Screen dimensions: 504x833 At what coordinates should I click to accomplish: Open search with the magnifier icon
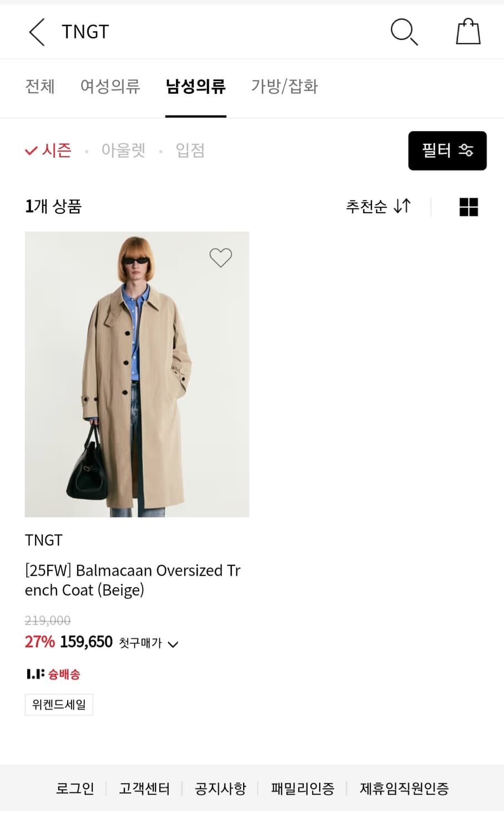(x=404, y=32)
